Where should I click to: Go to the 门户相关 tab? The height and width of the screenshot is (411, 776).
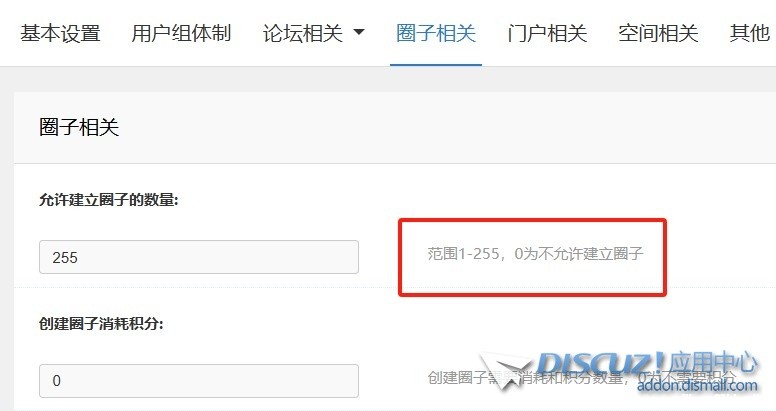(547, 34)
